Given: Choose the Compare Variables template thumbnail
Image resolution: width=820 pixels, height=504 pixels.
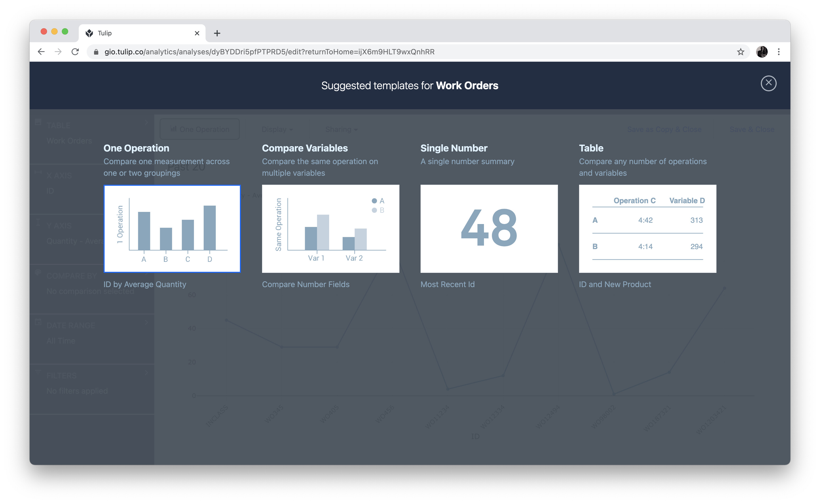Looking at the screenshot, I should (330, 229).
